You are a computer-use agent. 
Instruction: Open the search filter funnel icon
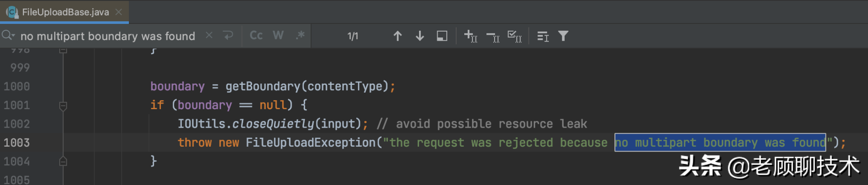[x=563, y=36]
